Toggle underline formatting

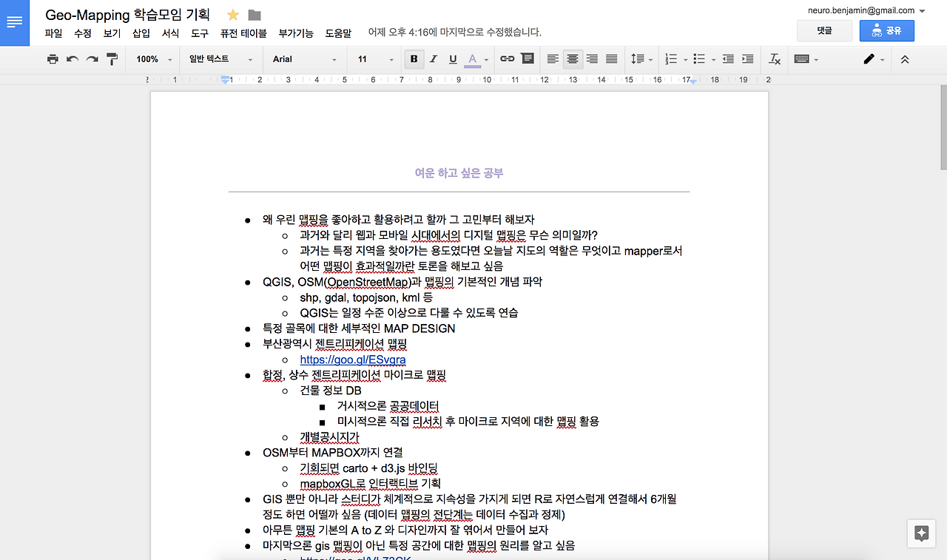pyautogui.click(x=452, y=58)
